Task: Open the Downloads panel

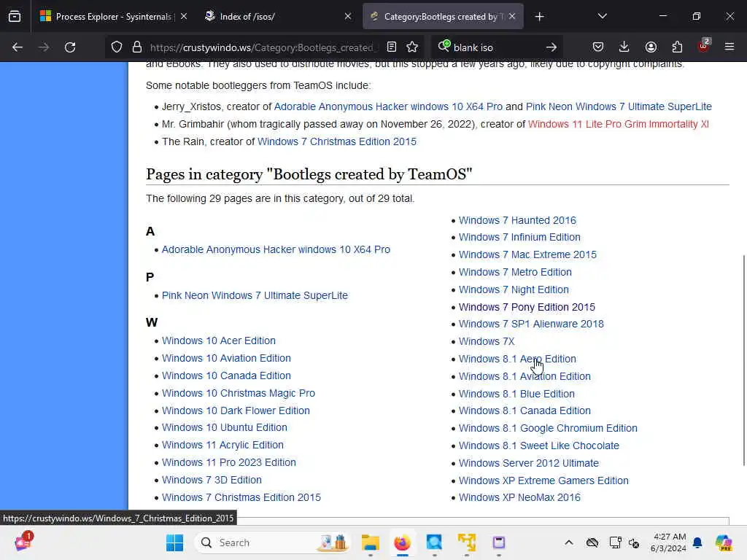Action: tap(624, 47)
